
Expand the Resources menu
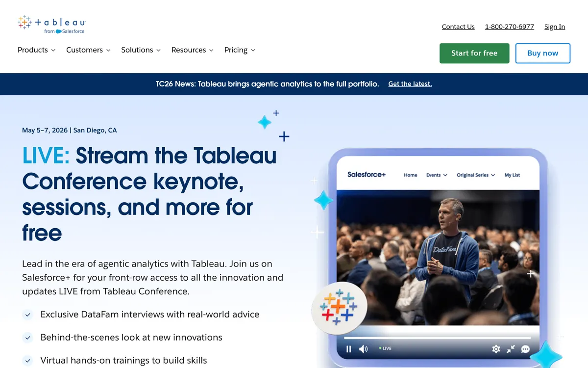[x=192, y=50]
